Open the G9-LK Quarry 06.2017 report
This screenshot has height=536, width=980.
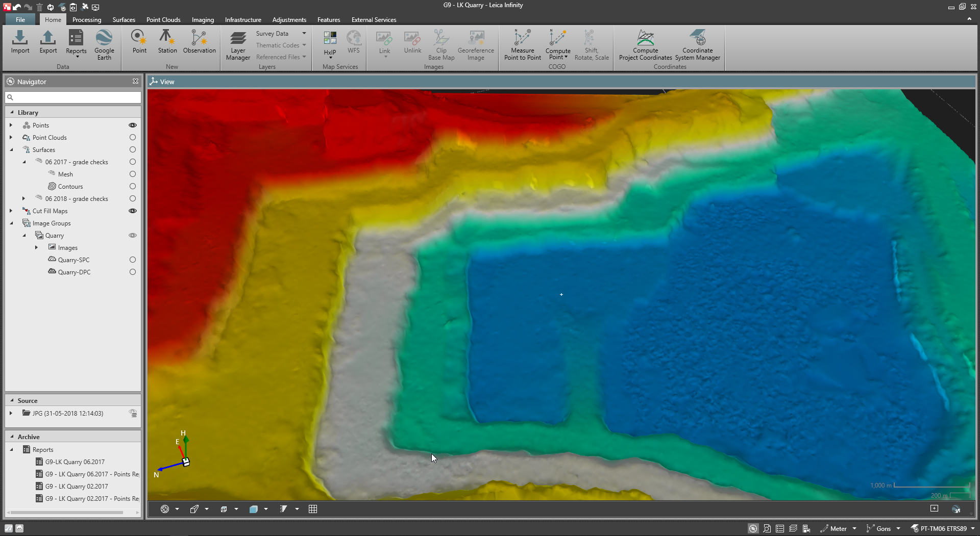[x=75, y=462]
